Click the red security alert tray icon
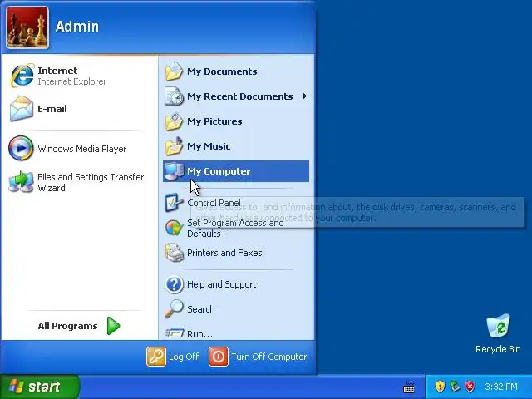 470,387
